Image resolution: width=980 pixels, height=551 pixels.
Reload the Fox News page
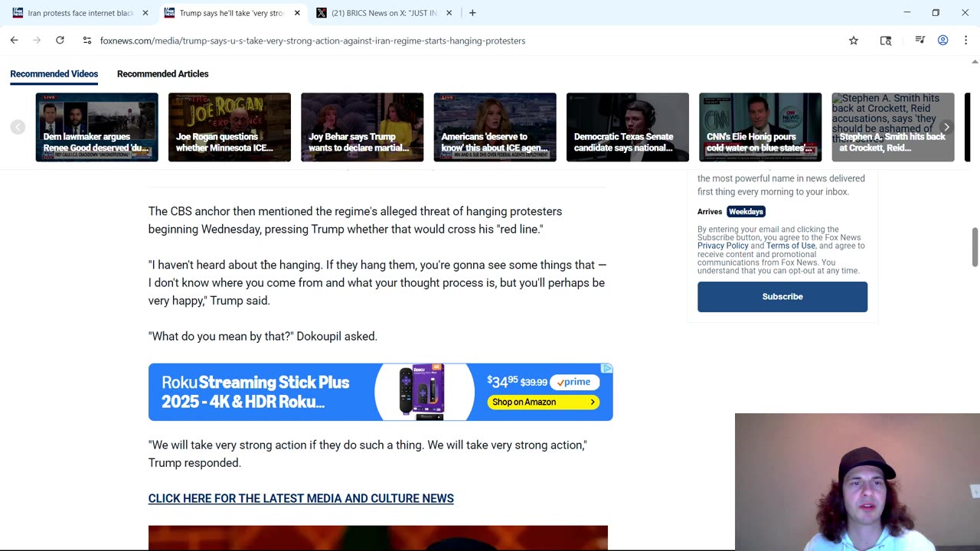pyautogui.click(x=60, y=41)
